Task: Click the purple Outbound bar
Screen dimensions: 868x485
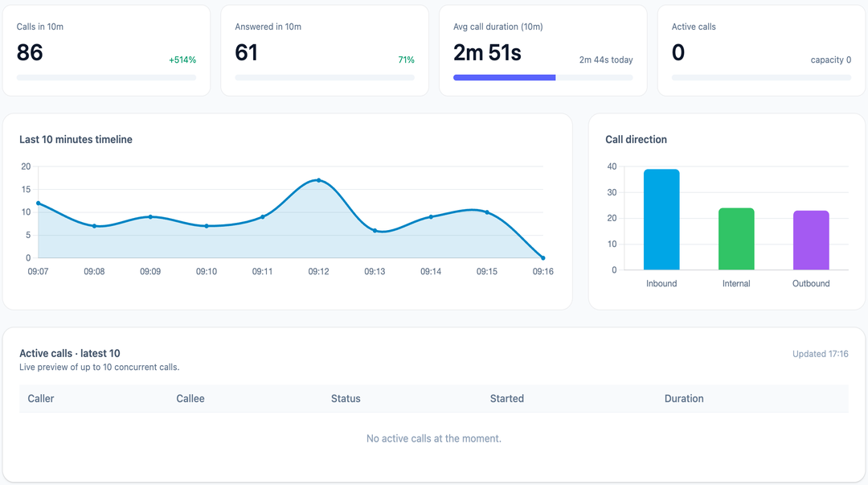Action: pos(811,240)
